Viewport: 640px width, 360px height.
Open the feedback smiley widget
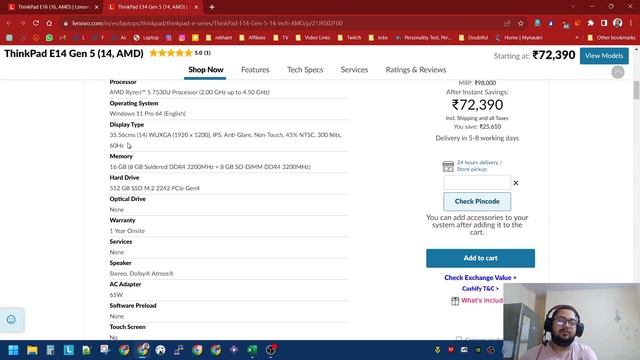(x=11, y=319)
